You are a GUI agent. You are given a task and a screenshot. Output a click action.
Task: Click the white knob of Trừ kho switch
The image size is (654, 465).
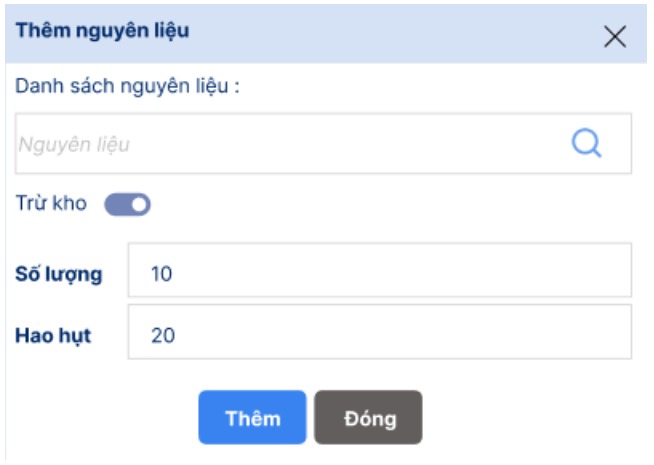pos(138,205)
